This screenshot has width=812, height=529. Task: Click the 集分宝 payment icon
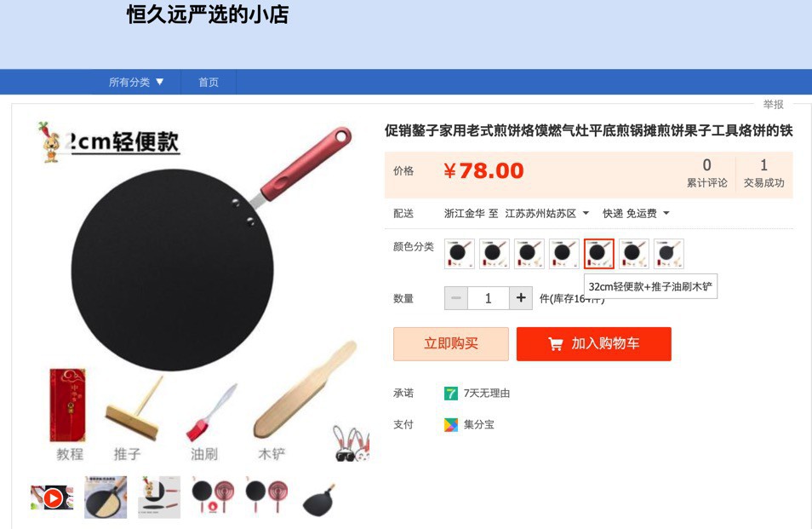[450, 425]
